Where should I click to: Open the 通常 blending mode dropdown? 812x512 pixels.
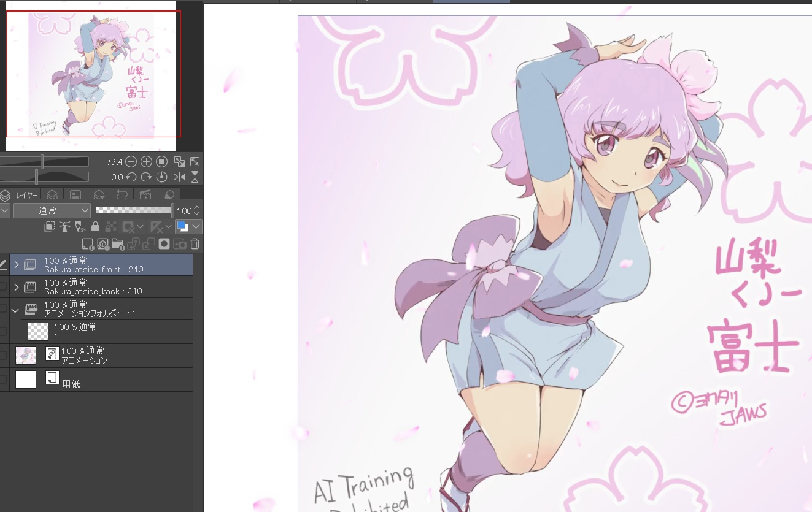52,210
